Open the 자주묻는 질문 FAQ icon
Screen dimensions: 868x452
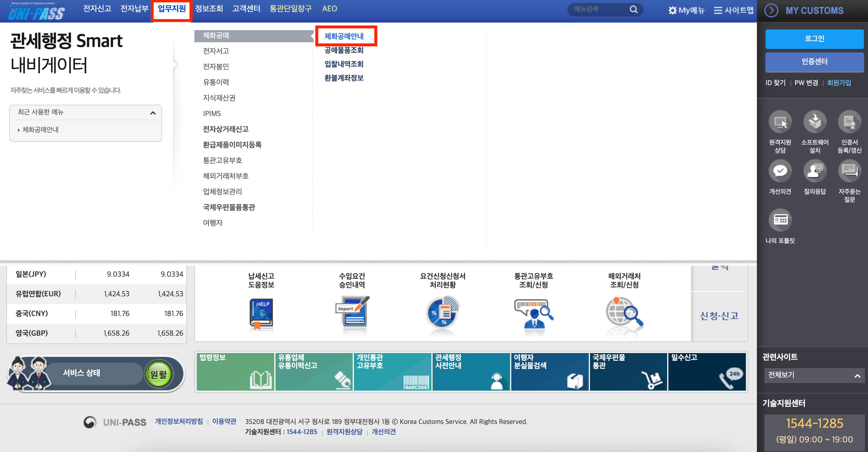pyautogui.click(x=849, y=171)
